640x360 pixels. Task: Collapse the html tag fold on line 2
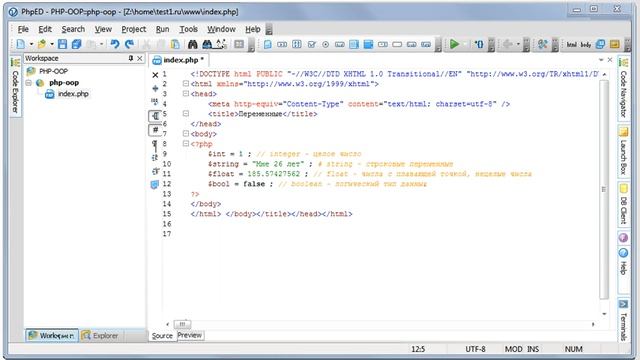[185, 84]
